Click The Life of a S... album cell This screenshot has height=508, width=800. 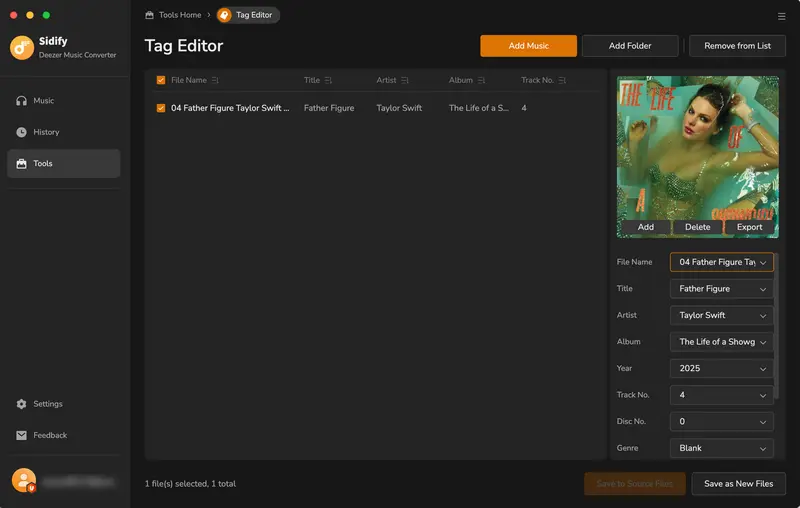(479, 108)
